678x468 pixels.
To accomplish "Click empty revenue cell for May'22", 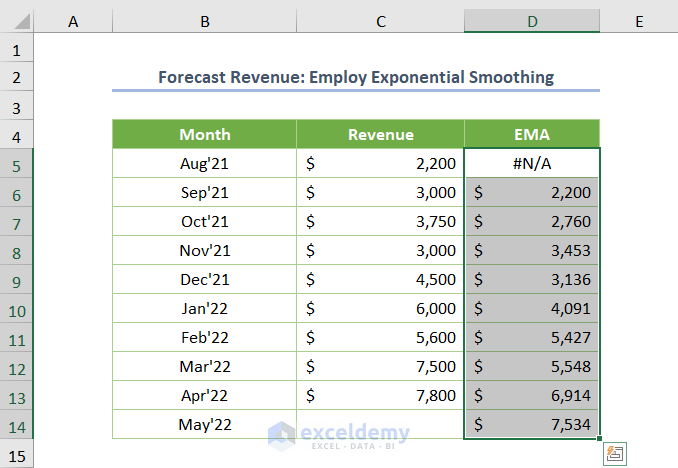I will (380, 424).
